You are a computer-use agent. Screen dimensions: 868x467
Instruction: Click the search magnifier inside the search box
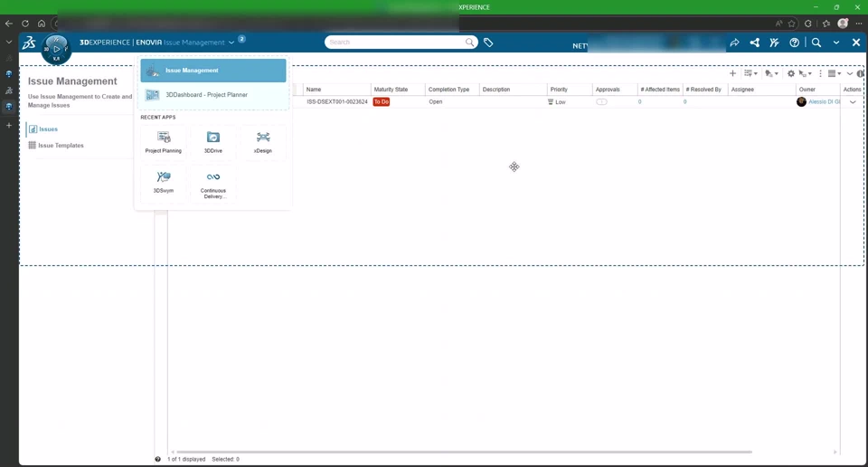469,43
